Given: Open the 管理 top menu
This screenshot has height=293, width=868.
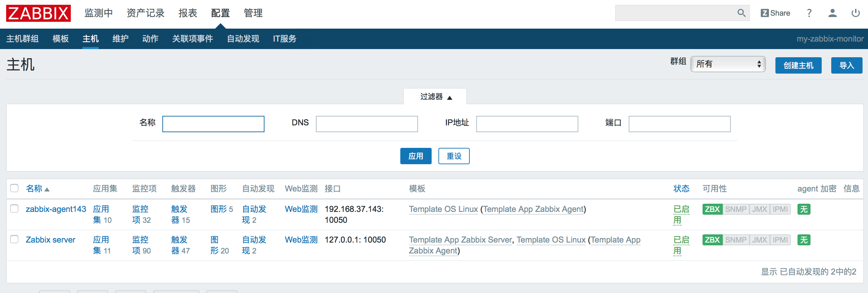Looking at the screenshot, I should (x=253, y=13).
